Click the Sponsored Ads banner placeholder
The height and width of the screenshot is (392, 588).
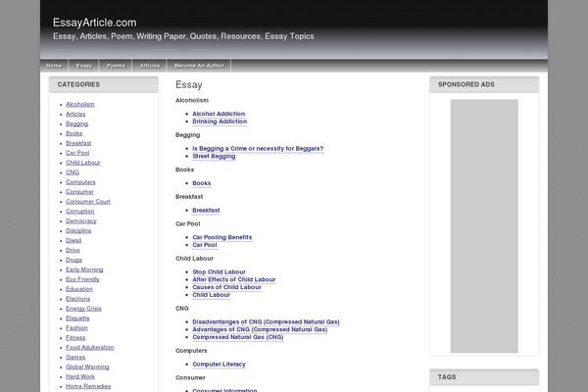[484, 225]
